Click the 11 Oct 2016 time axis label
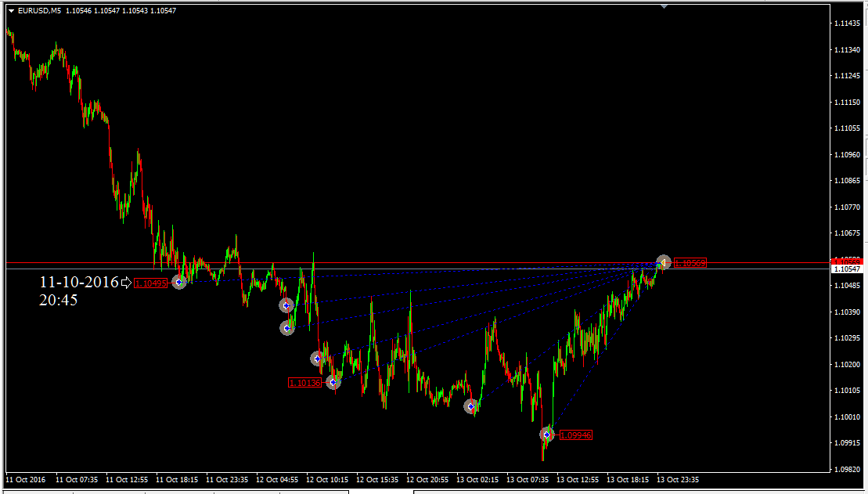 pos(26,480)
